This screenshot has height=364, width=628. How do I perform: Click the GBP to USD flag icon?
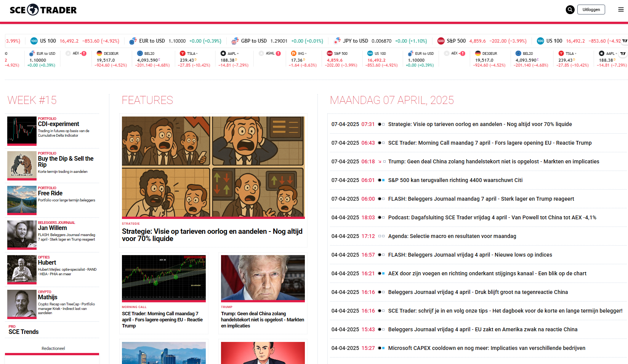tap(235, 41)
